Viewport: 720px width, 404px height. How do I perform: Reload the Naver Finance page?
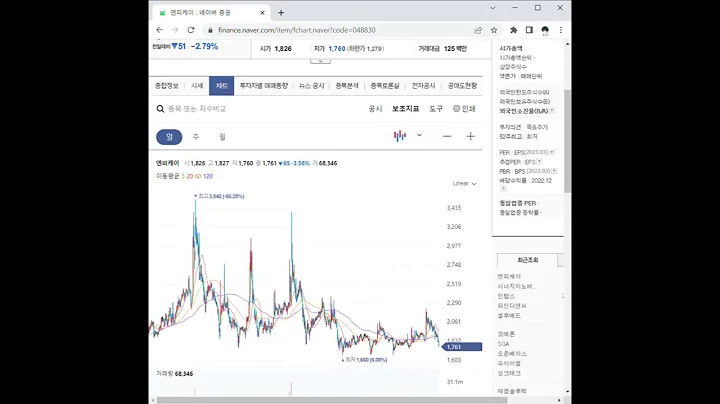(x=191, y=30)
